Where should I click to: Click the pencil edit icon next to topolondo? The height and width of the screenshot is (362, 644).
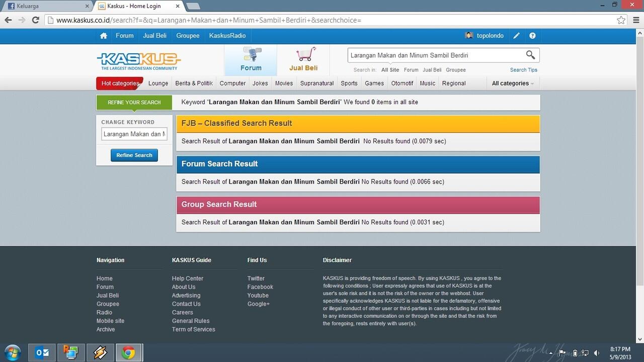(x=517, y=36)
